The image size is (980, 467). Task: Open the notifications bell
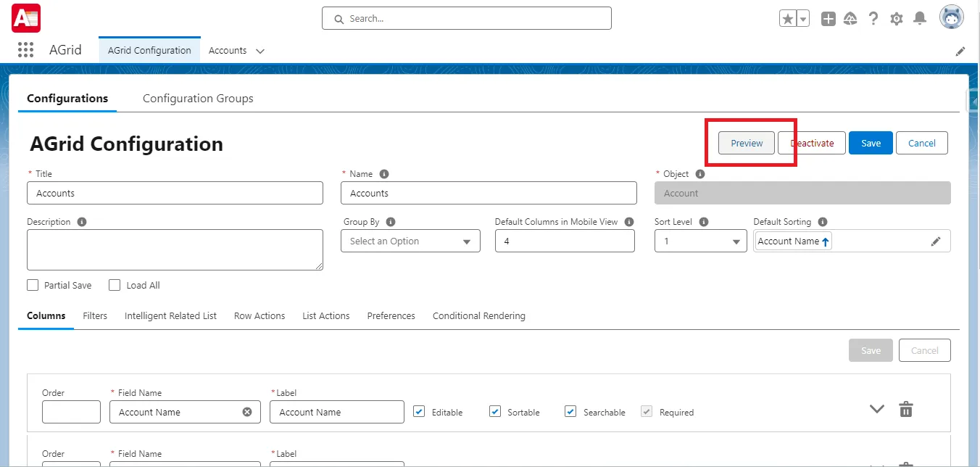(x=920, y=18)
